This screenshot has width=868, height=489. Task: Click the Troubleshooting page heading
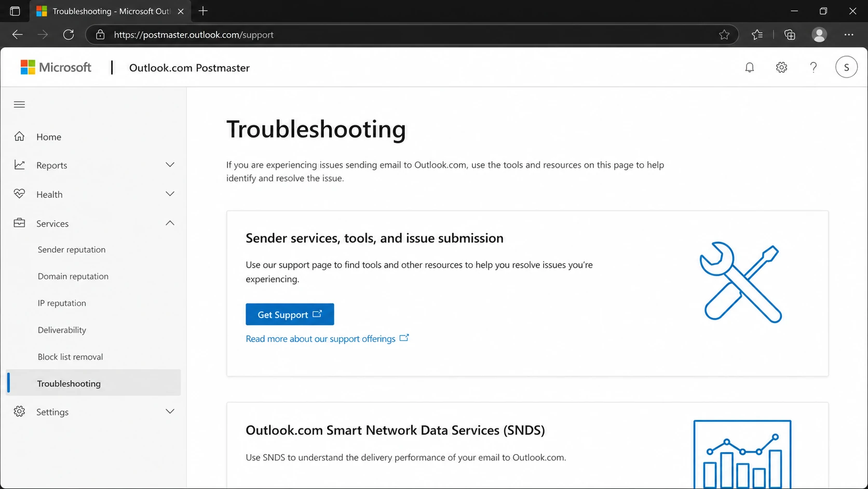(x=316, y=129)
